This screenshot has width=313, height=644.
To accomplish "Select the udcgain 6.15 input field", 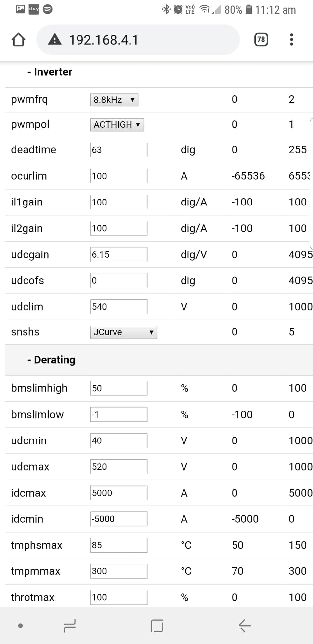I will [119, 255].
